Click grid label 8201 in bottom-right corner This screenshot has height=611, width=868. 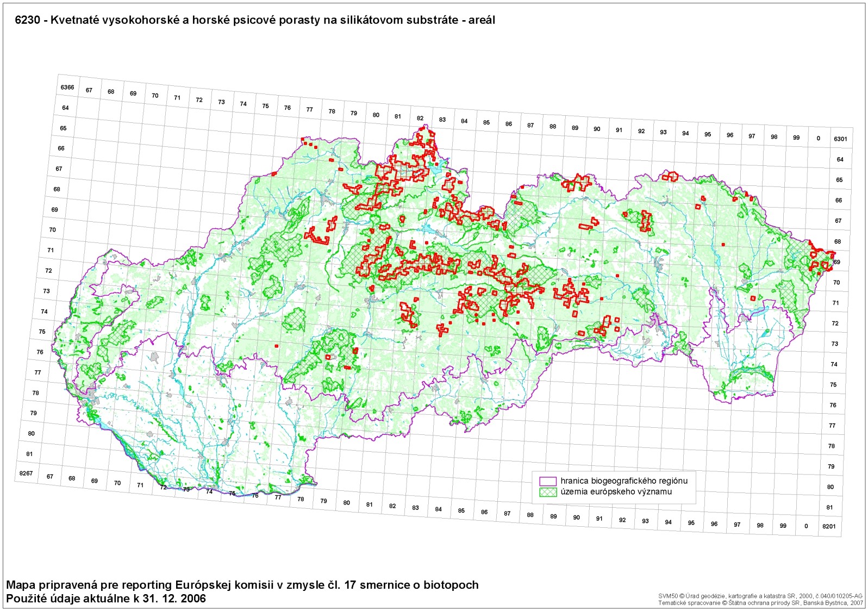pyautogui.click(x=829, y=526)
